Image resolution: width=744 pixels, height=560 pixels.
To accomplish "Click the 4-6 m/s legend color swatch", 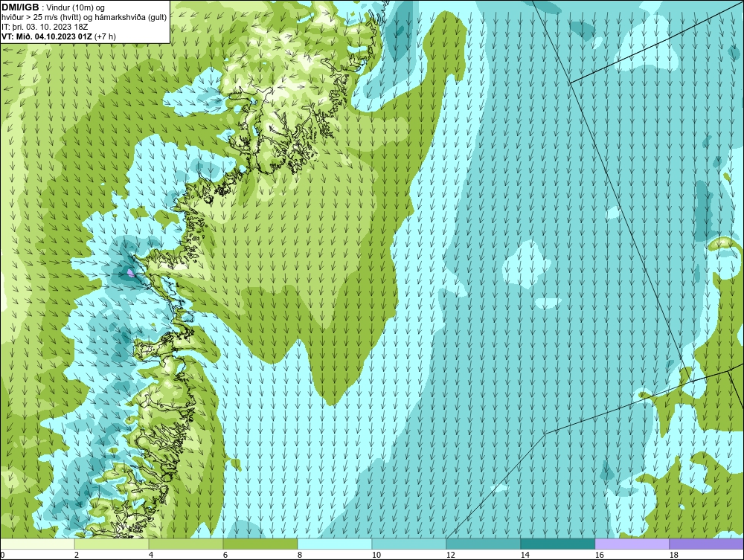I will point(186,544).
